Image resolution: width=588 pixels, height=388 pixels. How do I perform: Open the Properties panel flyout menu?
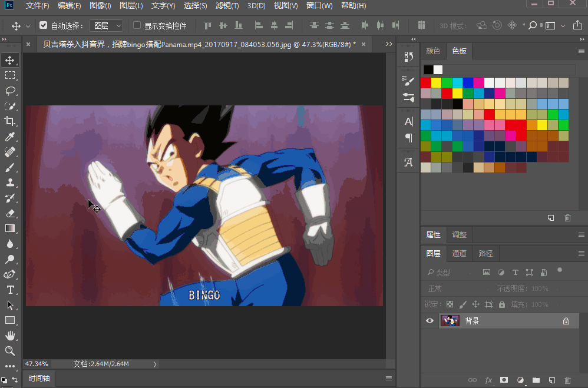click(x=582, y=235)
